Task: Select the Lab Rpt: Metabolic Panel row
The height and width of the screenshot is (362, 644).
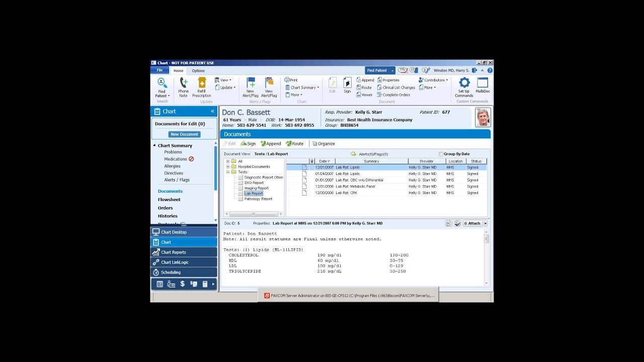Action: tap(386, 186)
